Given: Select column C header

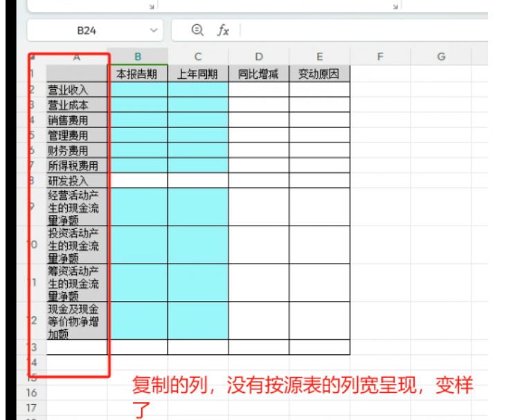Looking at the screenshot, I should pyautogui.click(x=198, y=57).
